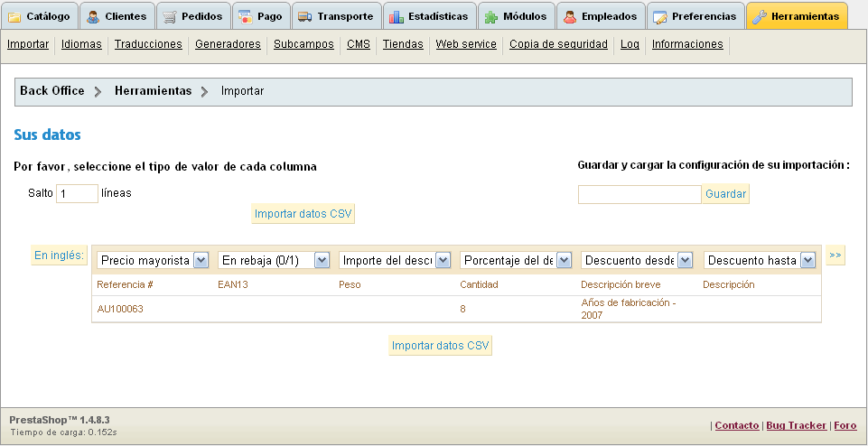Open the Log submenu item
Image resolution: width=868 pixels, height=446 pixels.
click(x=630, y=44)
